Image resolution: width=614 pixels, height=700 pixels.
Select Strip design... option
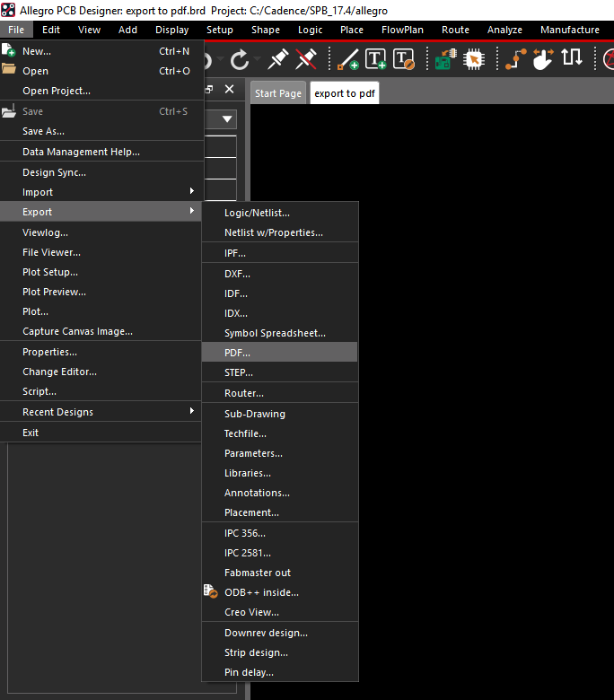[279, 652]
